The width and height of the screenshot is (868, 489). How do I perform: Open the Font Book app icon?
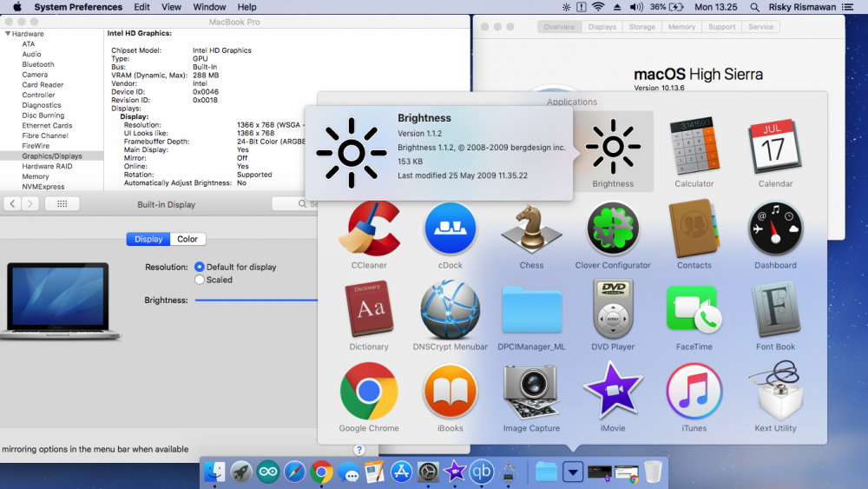coord(775,309)
